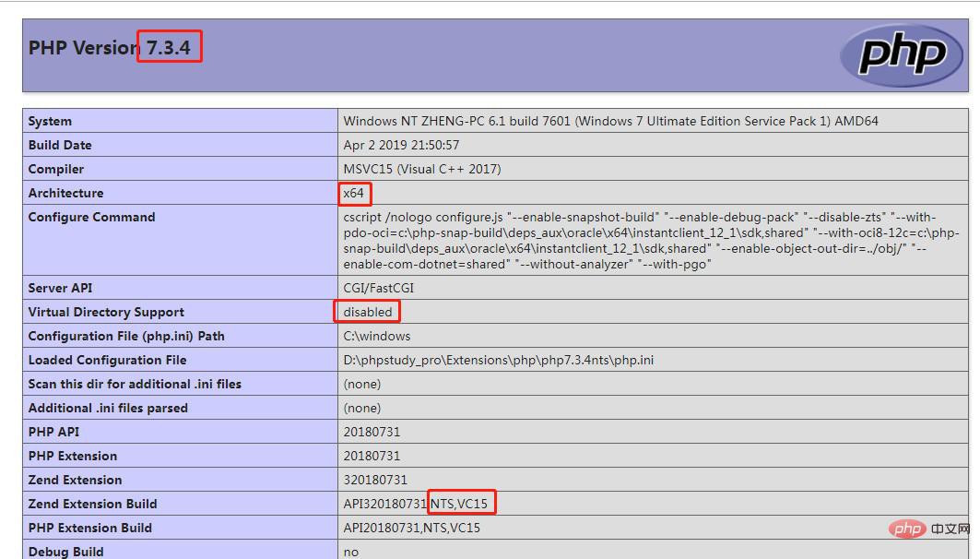
Task: Click the 'PHP API' label
Action: pos(53,432)
